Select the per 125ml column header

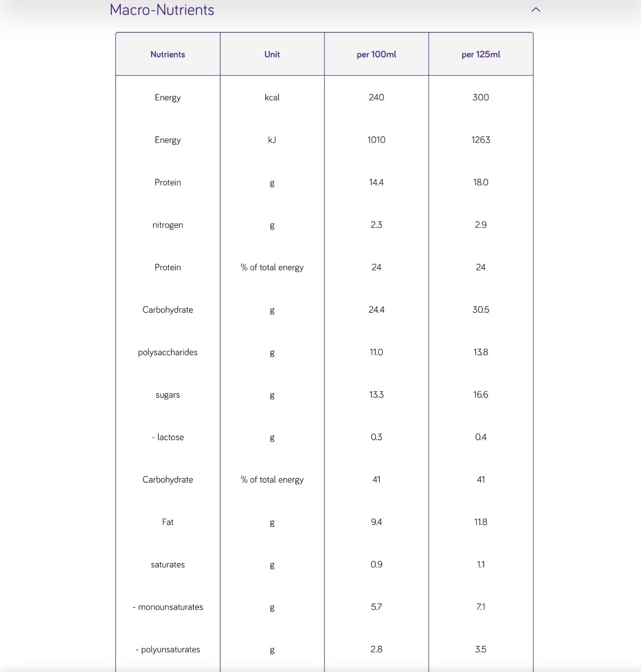(x=481, y=55)
